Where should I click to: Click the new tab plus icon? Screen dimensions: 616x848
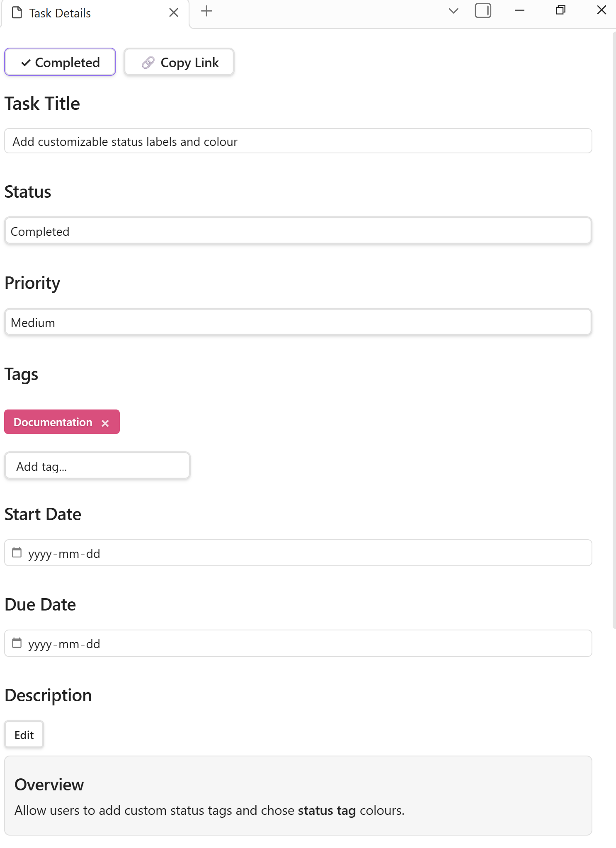[x=206, y=11]
